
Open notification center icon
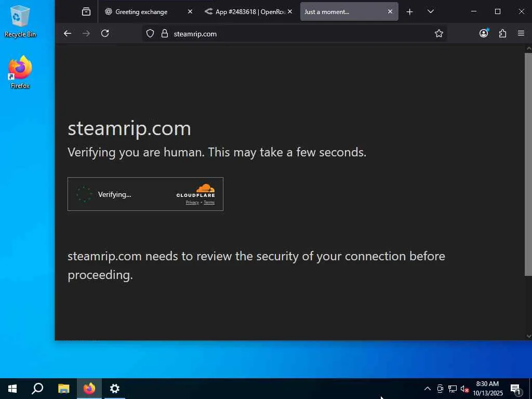[x=515, y=389]
